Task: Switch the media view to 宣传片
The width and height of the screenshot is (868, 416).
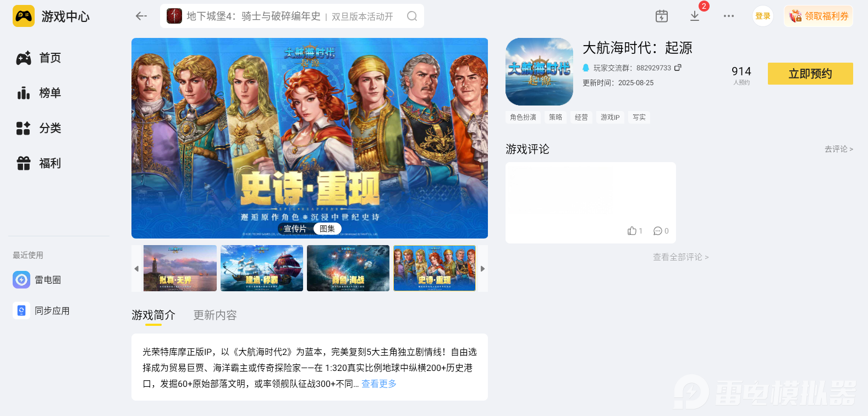Action: pos(295,229)
